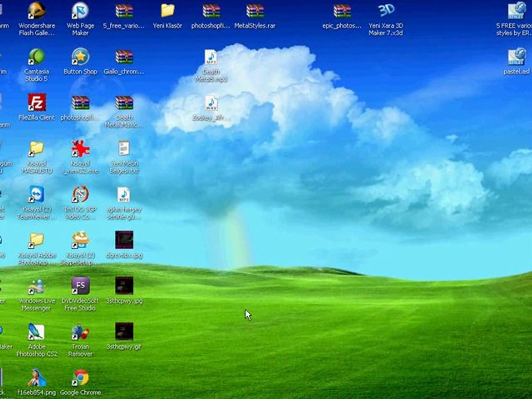The image size is (532, 399).
Task: Select the f16eb854.png image file
Action: click(37, 377)
